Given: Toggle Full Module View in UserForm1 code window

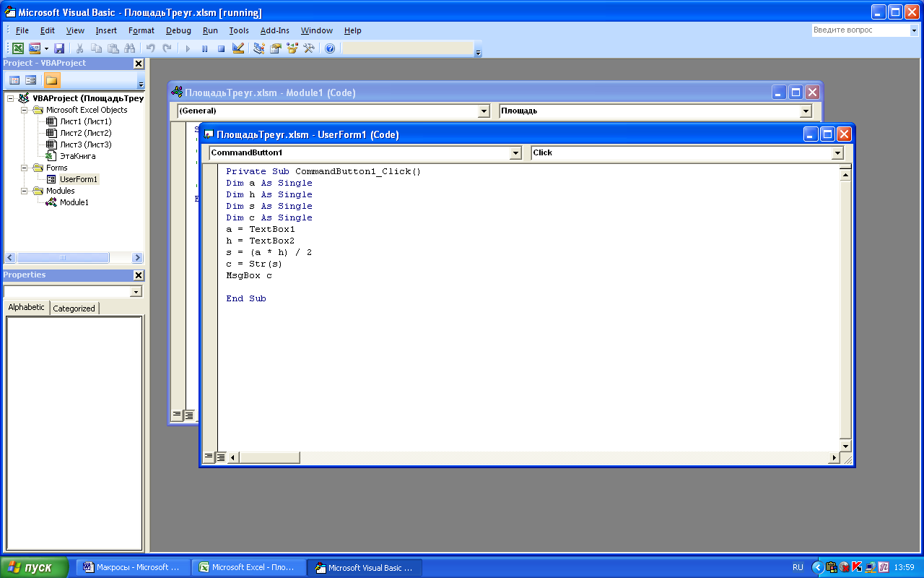Looking at the screenshot, I should pos(221,457).
